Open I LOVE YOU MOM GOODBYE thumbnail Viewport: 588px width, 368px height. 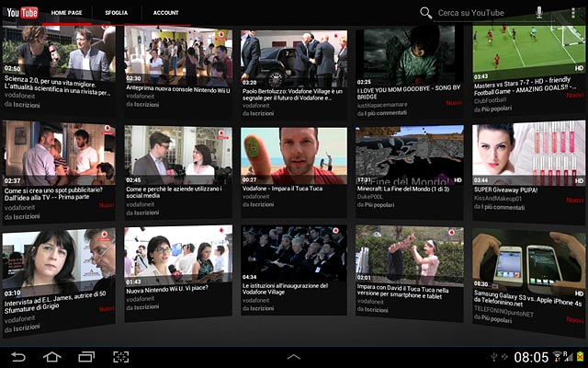coord(409,56)
